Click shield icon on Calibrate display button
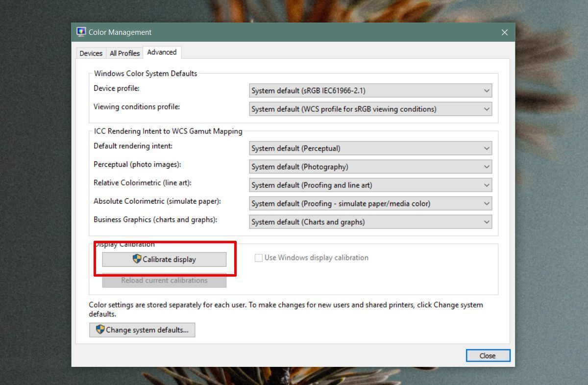588x385 pixels. coord(137,259)
